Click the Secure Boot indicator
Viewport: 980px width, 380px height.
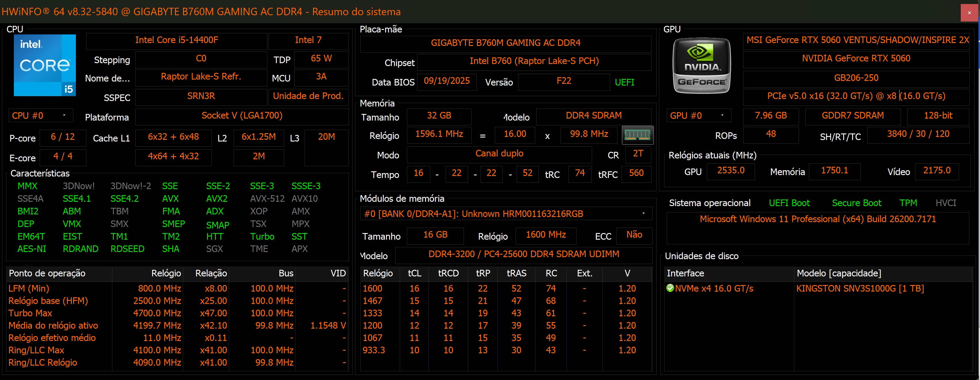pyautogui.click(x=856, y=203)
